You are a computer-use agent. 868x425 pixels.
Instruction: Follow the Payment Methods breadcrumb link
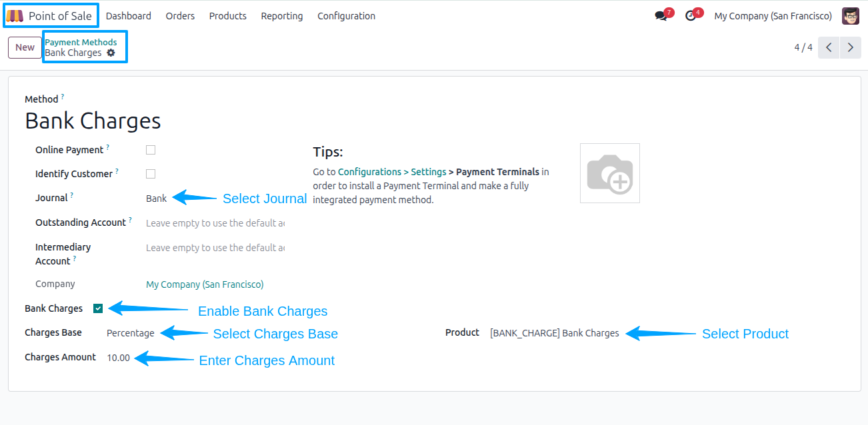click(x=81, y=42)
